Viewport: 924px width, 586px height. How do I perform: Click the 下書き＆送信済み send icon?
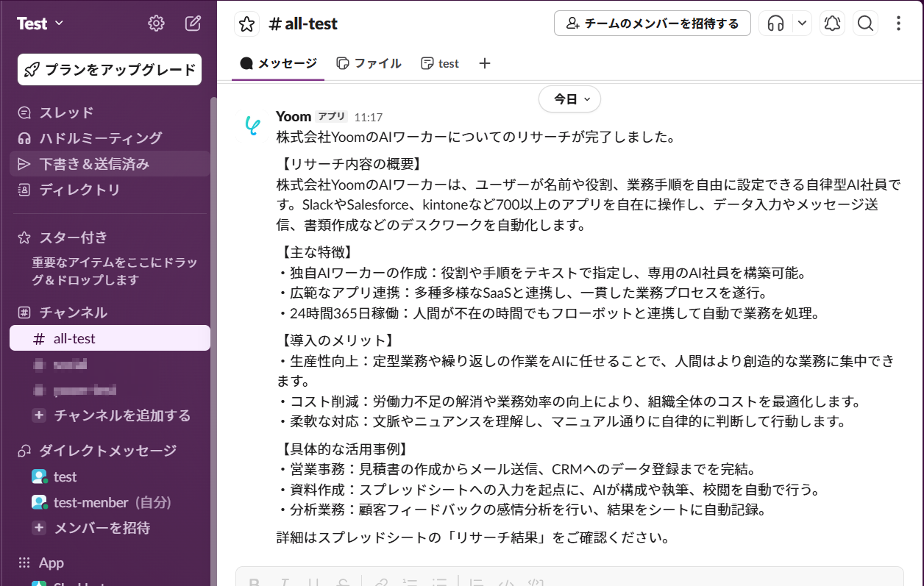(24, 164)
